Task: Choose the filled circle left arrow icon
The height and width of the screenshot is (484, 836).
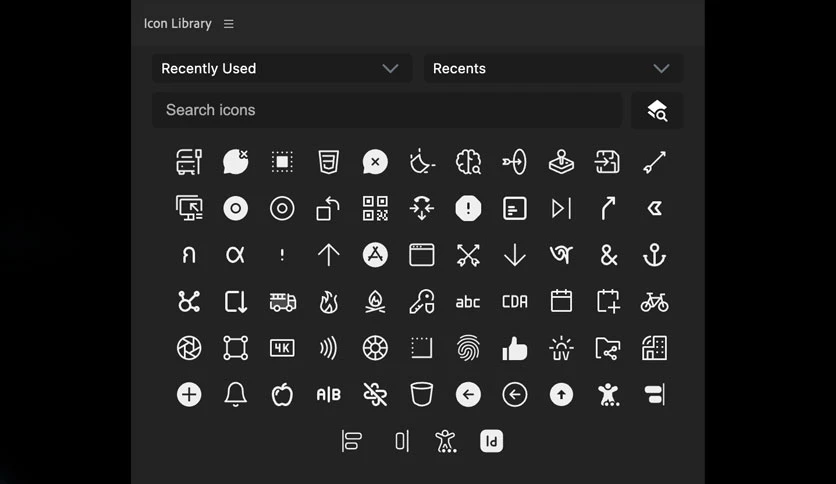Action: [x=468, y=395]
